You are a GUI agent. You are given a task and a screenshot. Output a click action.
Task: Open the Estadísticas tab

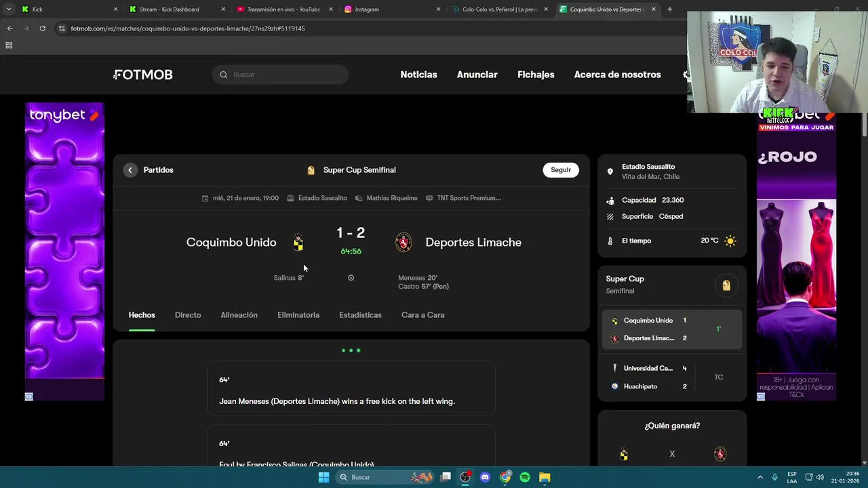click(360, 315)
